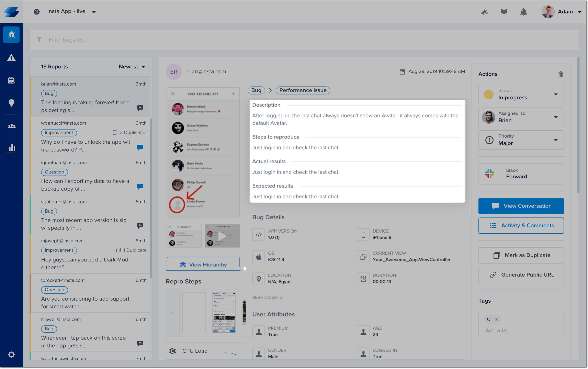Open the documentation book icon
588x369 pixels.
pyautogui.click(x=504, y=12)
